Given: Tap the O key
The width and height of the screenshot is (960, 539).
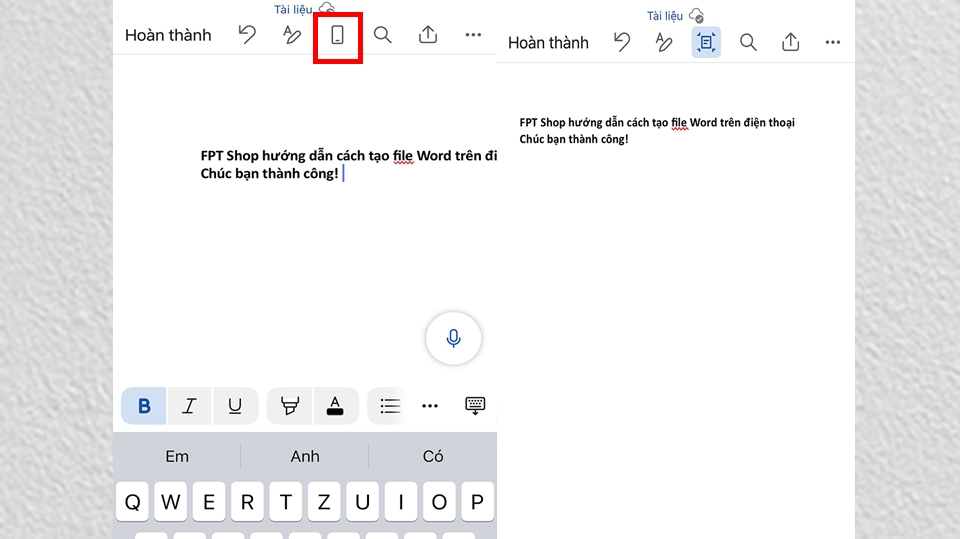Looking at the screenshot, I should [439, 502].
